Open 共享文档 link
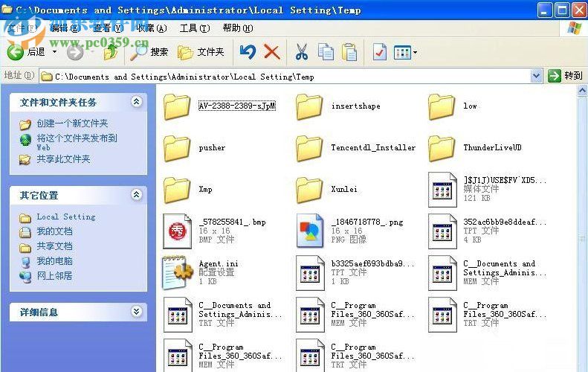 click(54, 246)
